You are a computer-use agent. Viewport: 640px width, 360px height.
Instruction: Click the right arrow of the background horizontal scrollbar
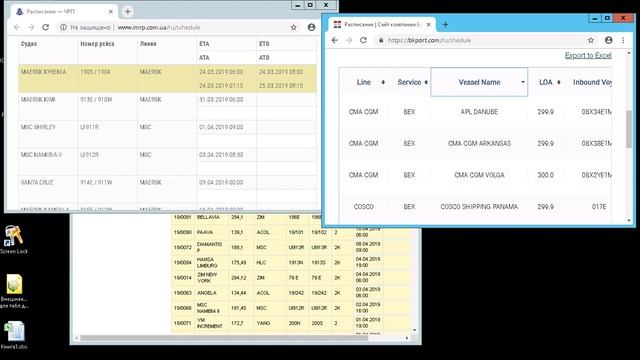click(x=407, y=338)
